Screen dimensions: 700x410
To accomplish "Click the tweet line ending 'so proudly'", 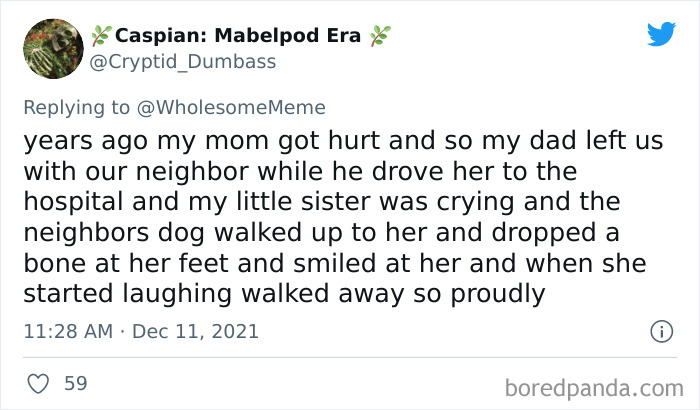I will 284,294.
